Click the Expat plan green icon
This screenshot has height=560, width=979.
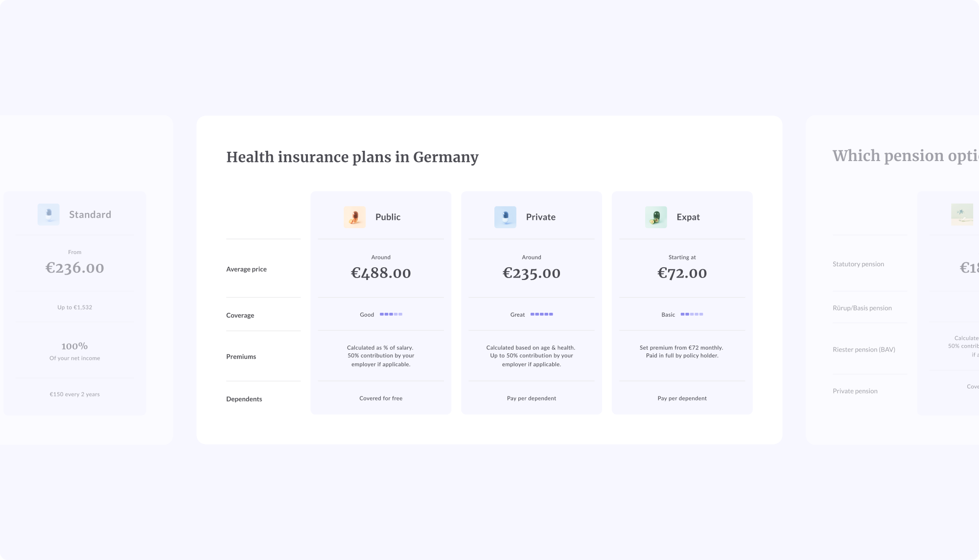pos(656,217)
